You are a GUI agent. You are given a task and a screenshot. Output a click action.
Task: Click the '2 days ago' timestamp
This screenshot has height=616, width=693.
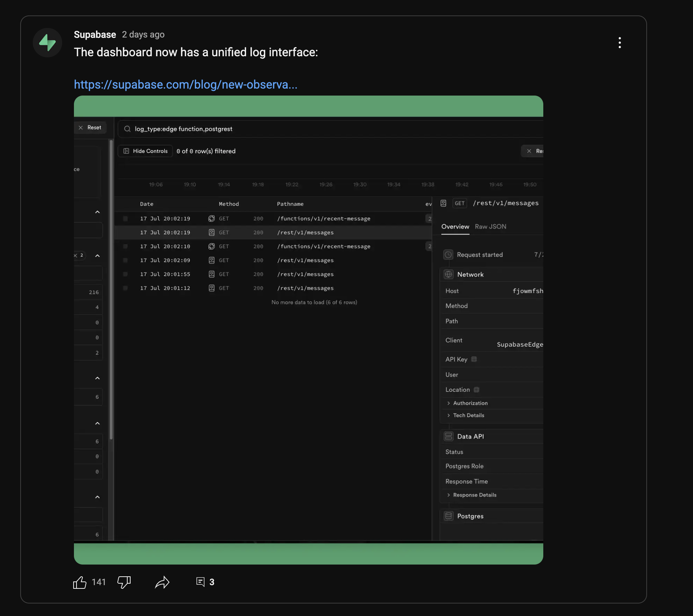(143, 35)
